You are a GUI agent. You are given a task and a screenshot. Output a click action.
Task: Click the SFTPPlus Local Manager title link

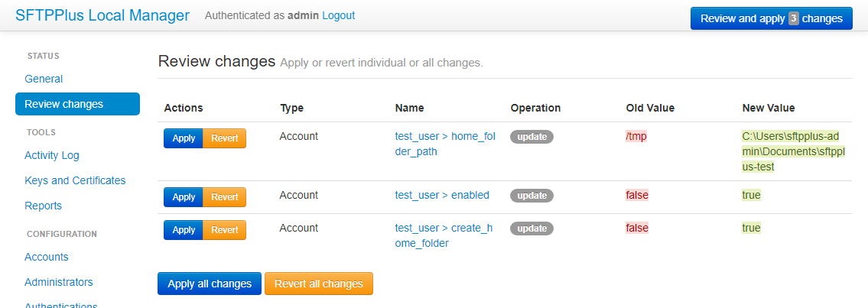[x=102, y=16]
